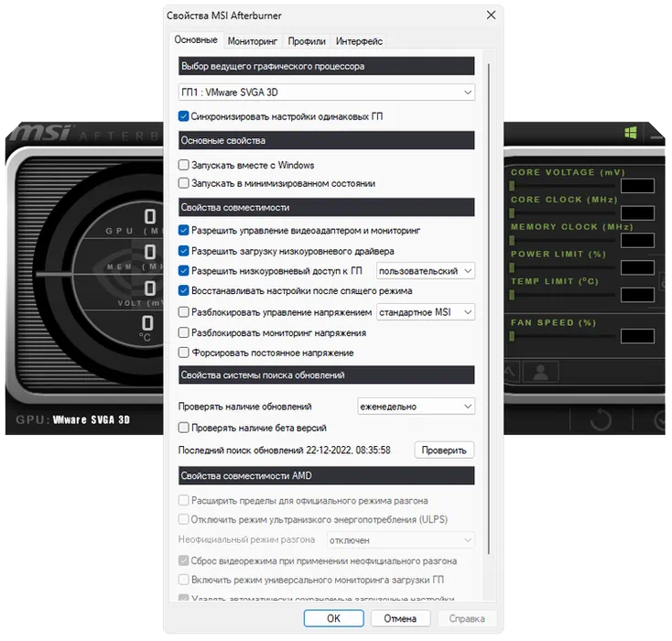
Task: Click the Power Limit slider in Afterburner
Action: pyautogui.click(x=563, y=268)
